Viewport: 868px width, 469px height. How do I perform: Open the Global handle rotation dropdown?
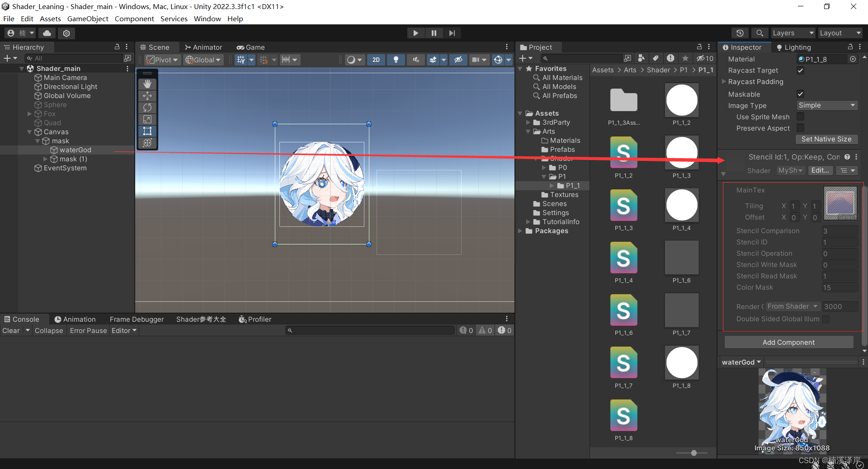point(203,60)
